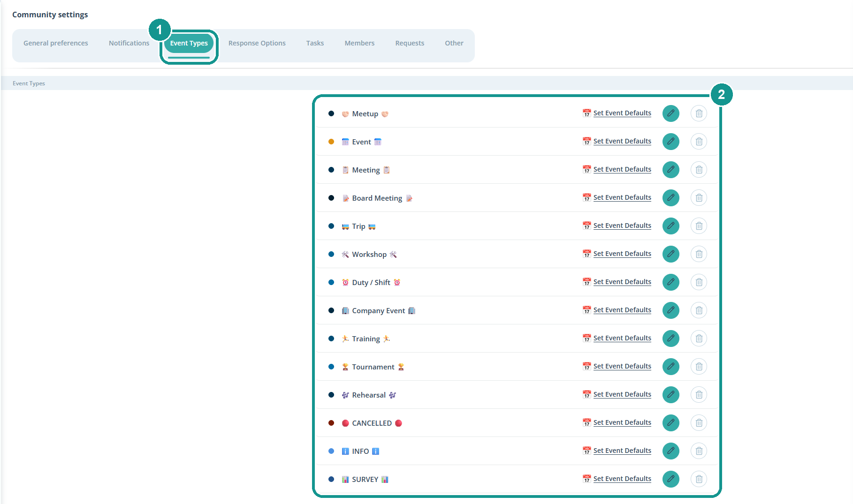853x504 pixels.
Task: Switch to the Members tab
Action: 359,43
